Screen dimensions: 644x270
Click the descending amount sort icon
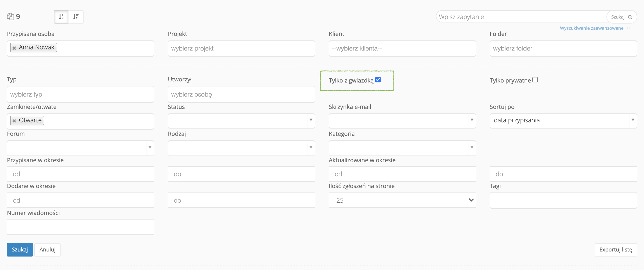click(76, 17)
